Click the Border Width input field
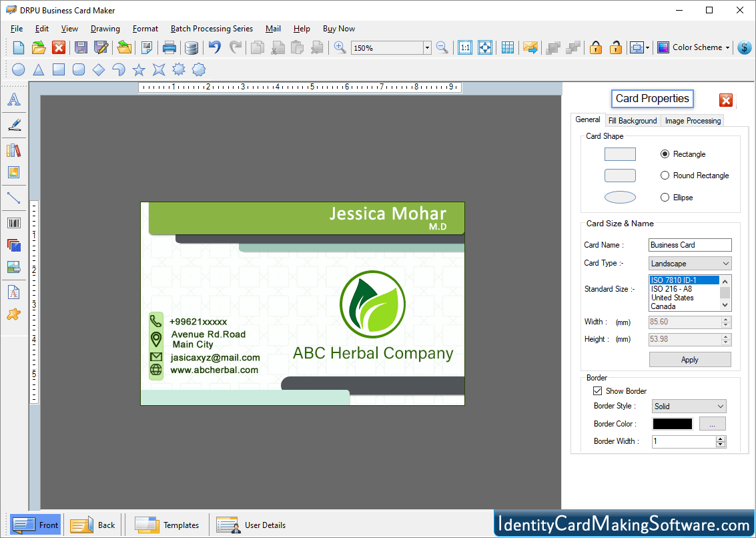 tap(684, 441)
